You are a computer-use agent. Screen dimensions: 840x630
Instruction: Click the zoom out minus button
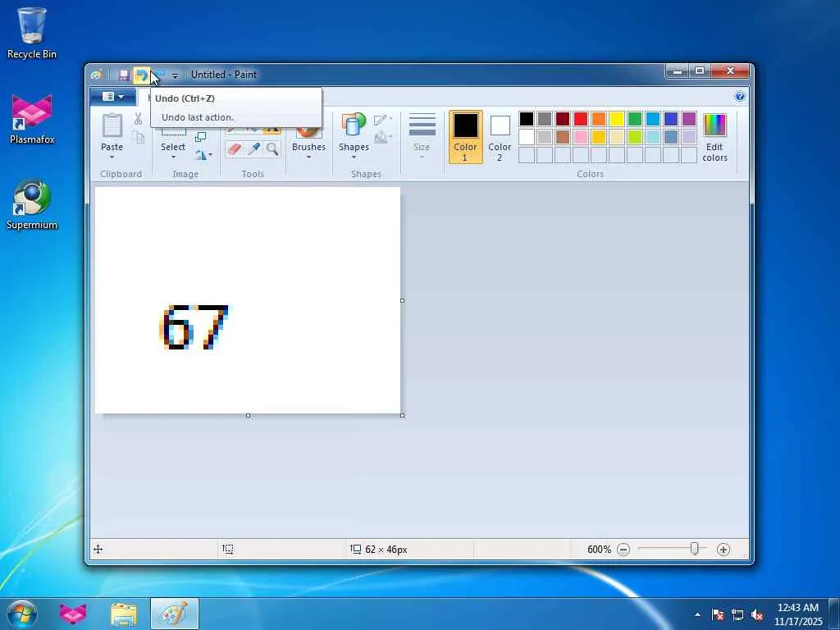coord(623,549)
